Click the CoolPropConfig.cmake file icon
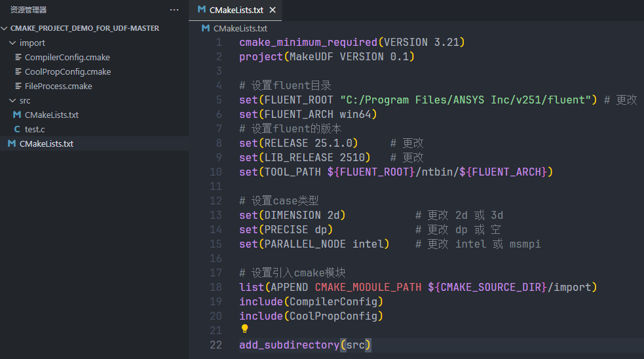Screen dimensions: 644x359 coord(18,71)
